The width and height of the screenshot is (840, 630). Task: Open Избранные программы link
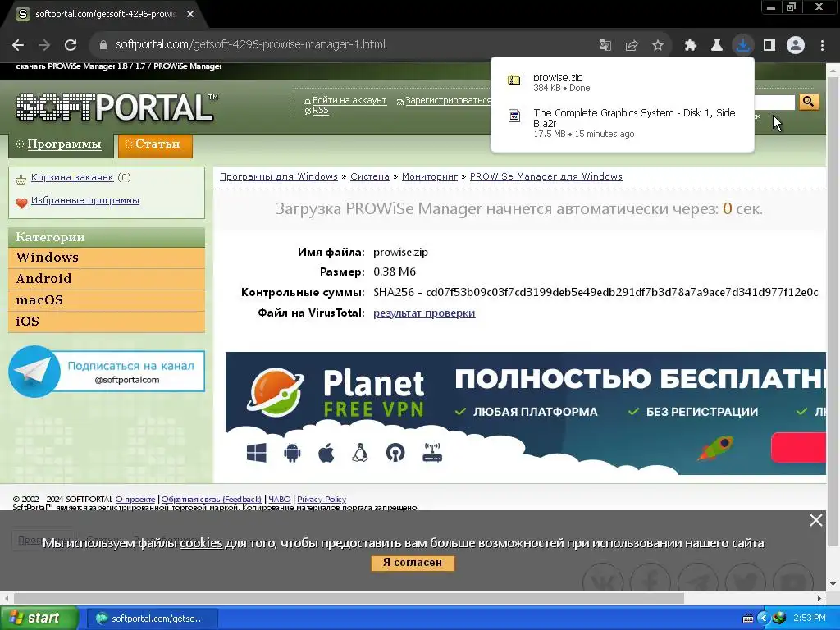coord(85,200)
